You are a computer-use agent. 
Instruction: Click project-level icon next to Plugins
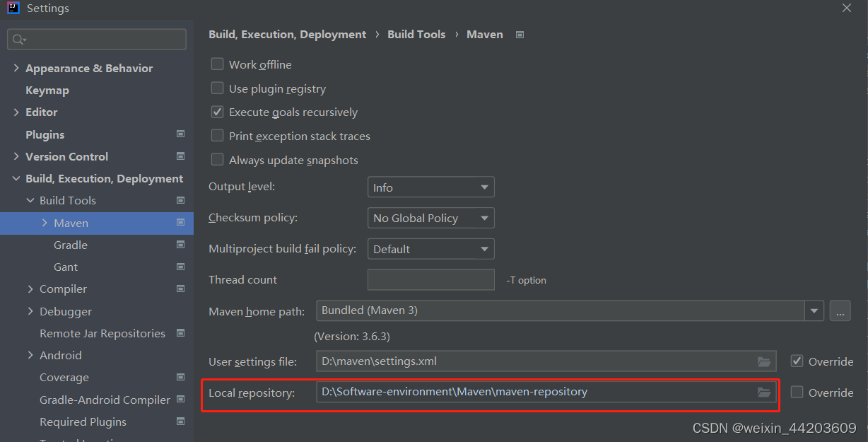(180, 134)
